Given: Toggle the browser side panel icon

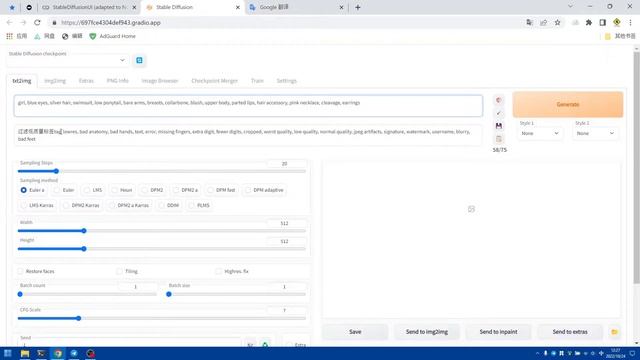Looking at the screenshot, I should (602, 22).
